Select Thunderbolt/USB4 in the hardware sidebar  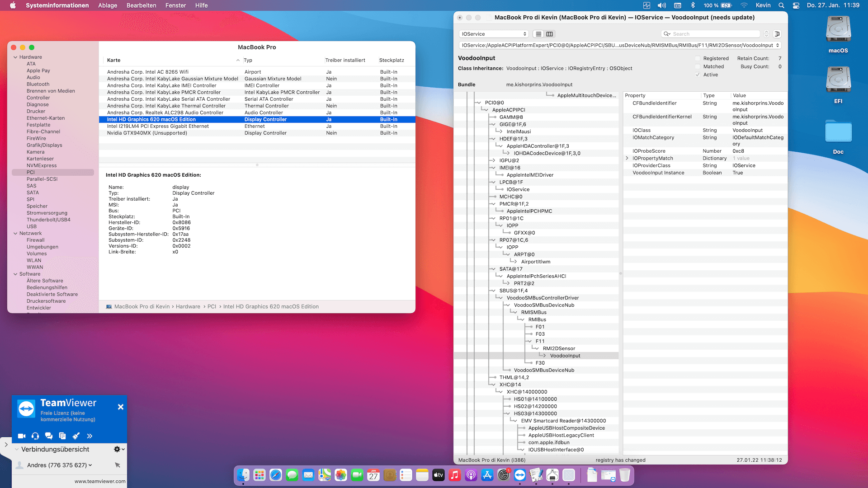[48, 220]
